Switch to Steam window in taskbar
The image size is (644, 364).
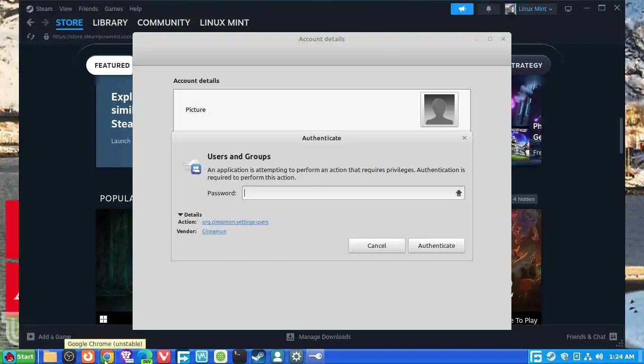(259, 356)
